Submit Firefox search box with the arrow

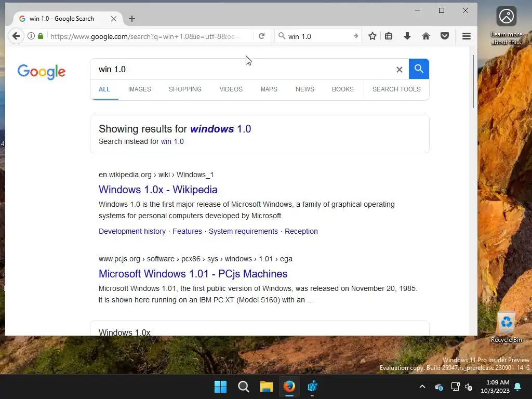click(x=355, y=36)
